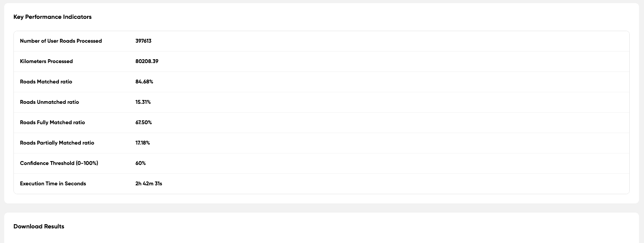The image size is (644, 243).
Task: Select the 17.18% partially matched value
Action: (142, 143)
